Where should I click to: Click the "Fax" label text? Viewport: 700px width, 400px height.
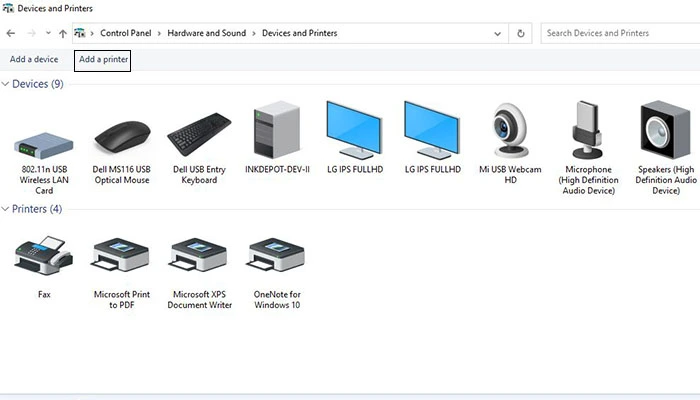coord(44,295)
